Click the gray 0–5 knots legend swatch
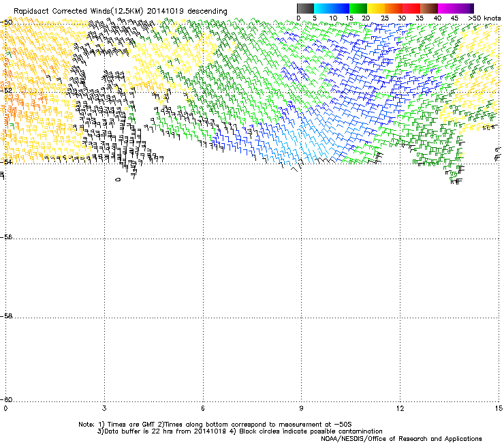The width and height of the screenshot is (504, 443). point(305,8)
